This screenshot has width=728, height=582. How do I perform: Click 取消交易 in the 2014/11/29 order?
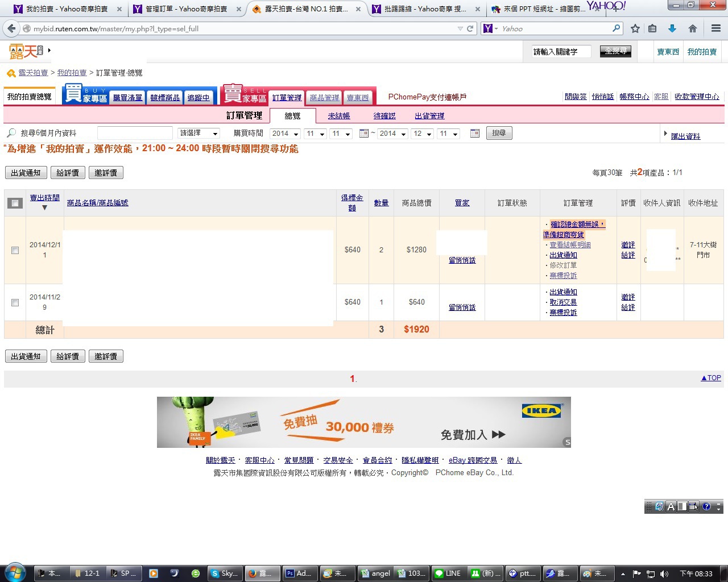pos(563,302)
